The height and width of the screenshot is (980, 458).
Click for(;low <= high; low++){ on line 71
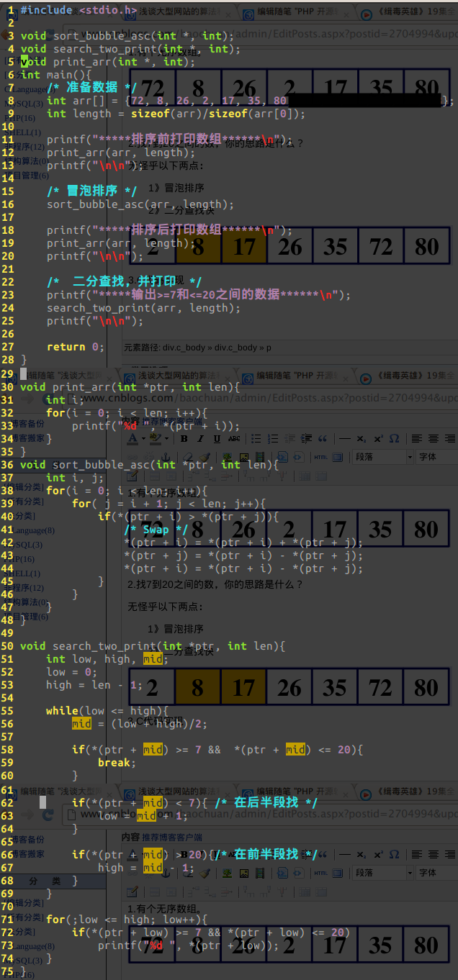[127, 920]
